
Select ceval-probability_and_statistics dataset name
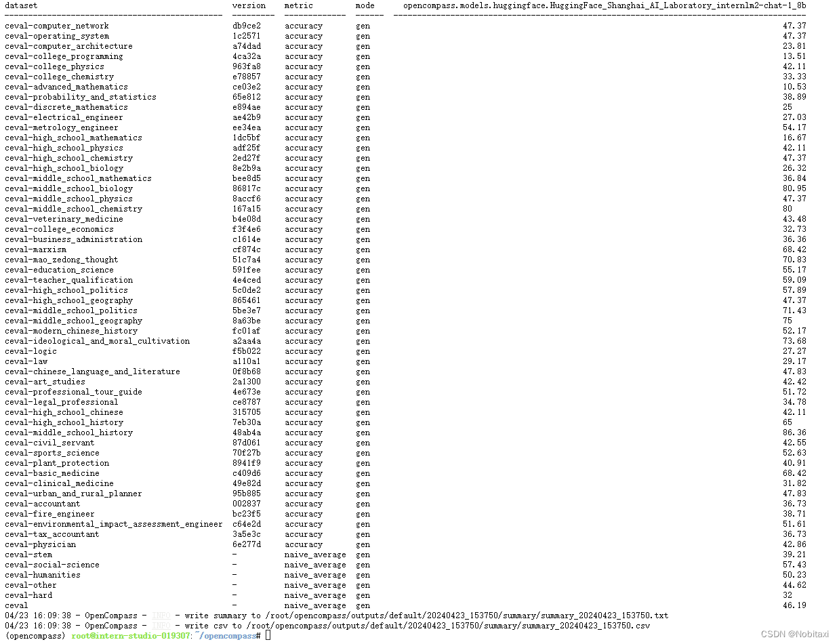pyautogui.click(x=80, y=97)
